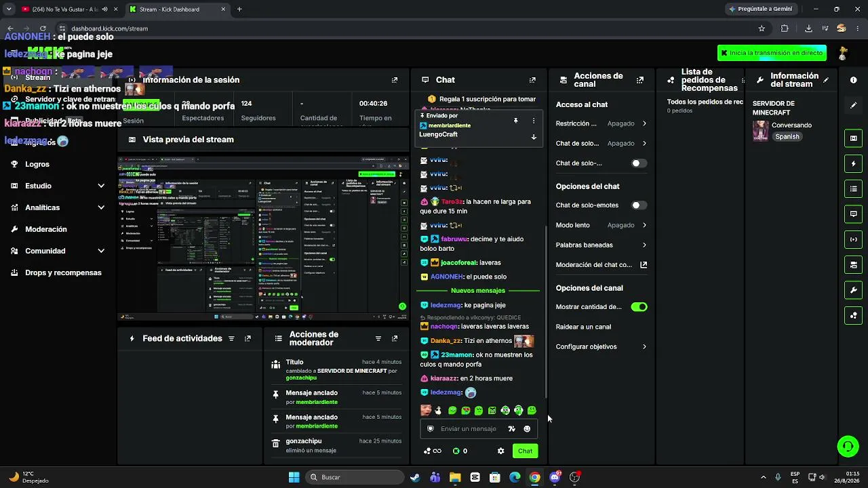Click the translate icon in chat input

[x=511, y=429]
